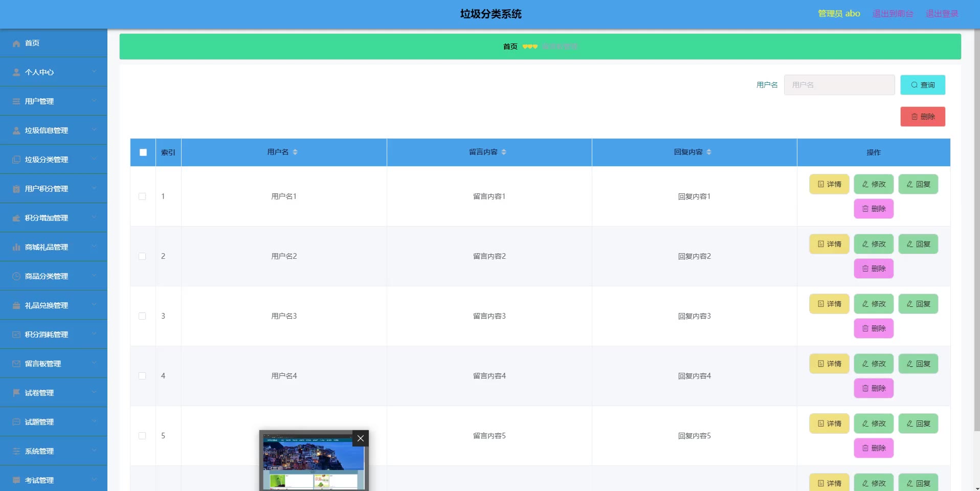Viewport: 980px width, 491px height.
Task: Click the icon beside 用户积分管理 in sidebar
Action: [16, 189]
